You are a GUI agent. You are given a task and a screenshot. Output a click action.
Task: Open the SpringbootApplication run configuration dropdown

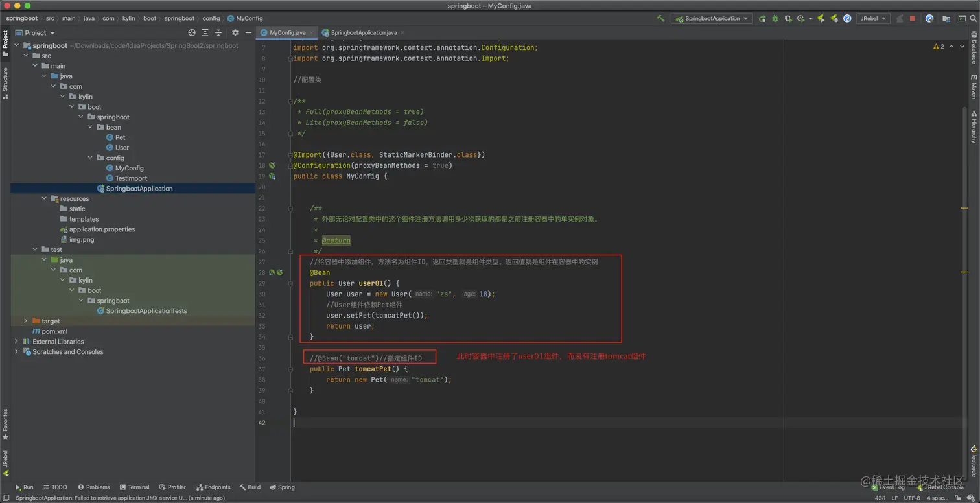[711, 18]
